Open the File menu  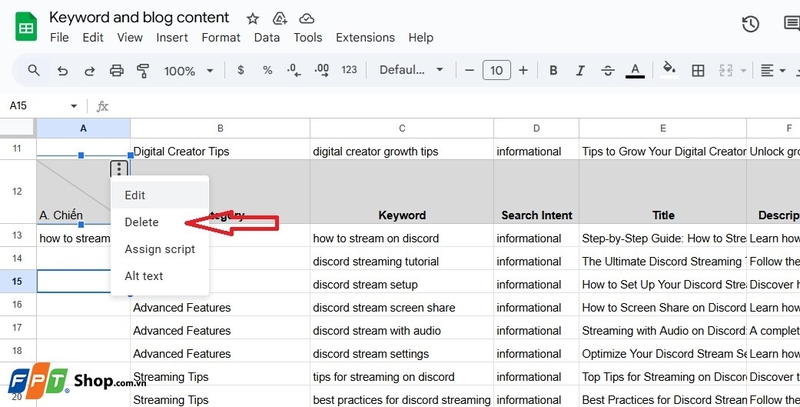tap(59, 38)
